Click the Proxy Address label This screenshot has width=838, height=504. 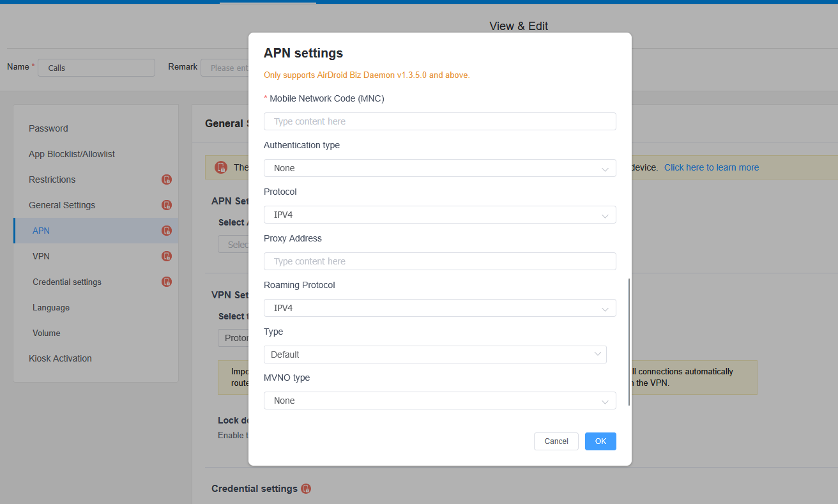[293, 238]
